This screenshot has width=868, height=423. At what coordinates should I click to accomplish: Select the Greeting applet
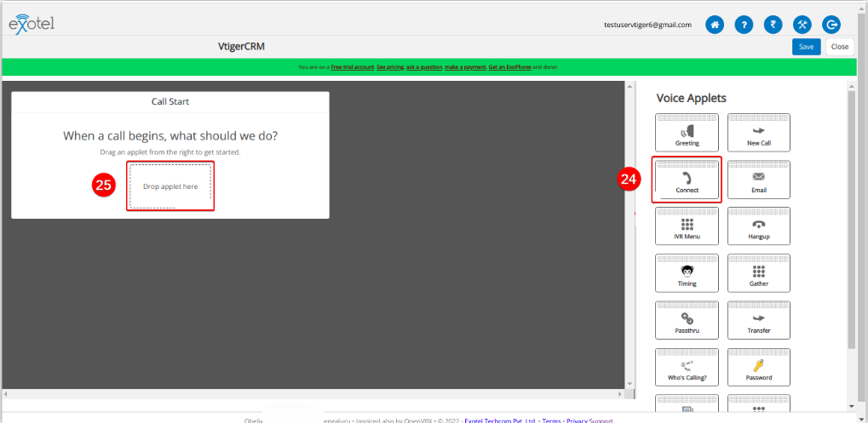[x=687, y=133]
